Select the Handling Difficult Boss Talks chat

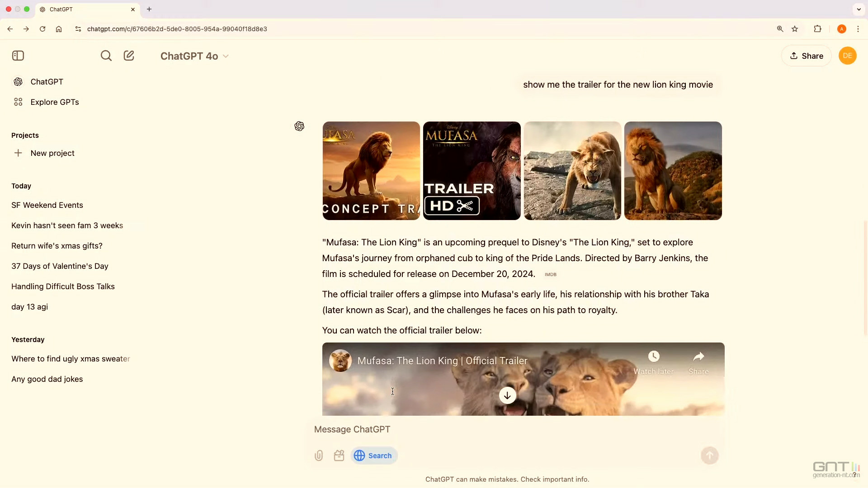[63, 286]
